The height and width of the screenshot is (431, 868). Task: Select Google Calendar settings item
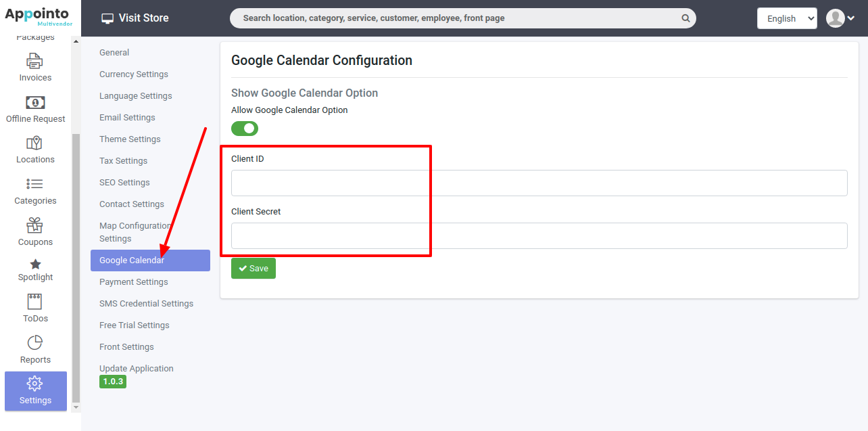tap(150, 260)
